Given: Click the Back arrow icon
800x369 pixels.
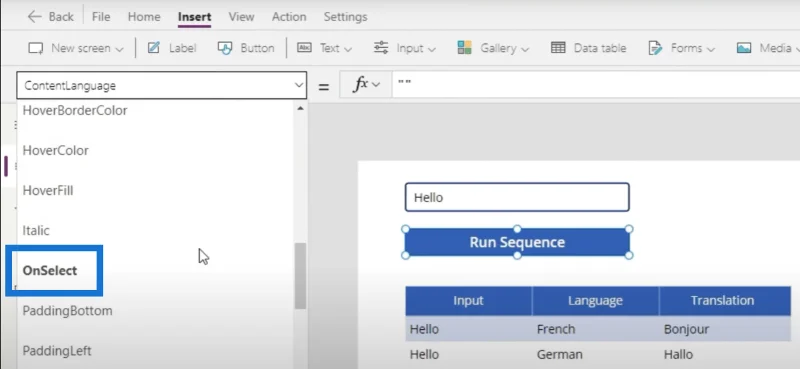Looking at the screenshot, I should 34,17.
